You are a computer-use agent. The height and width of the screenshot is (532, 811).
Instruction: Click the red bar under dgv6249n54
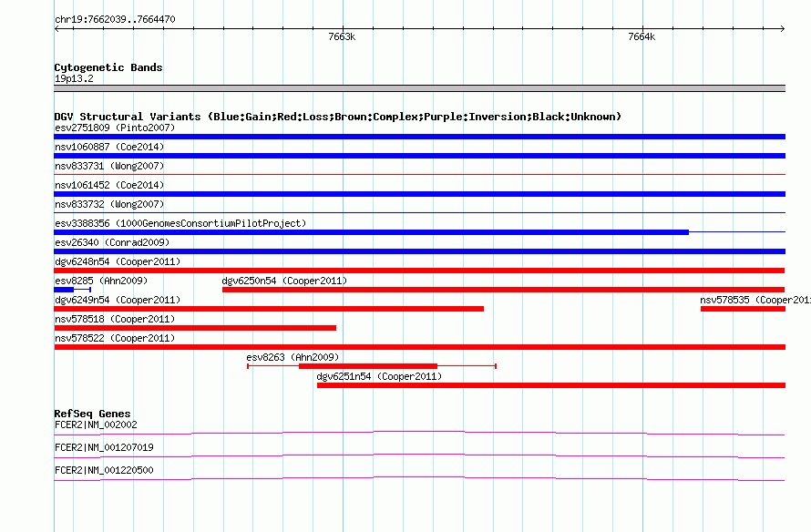(269, 309)
